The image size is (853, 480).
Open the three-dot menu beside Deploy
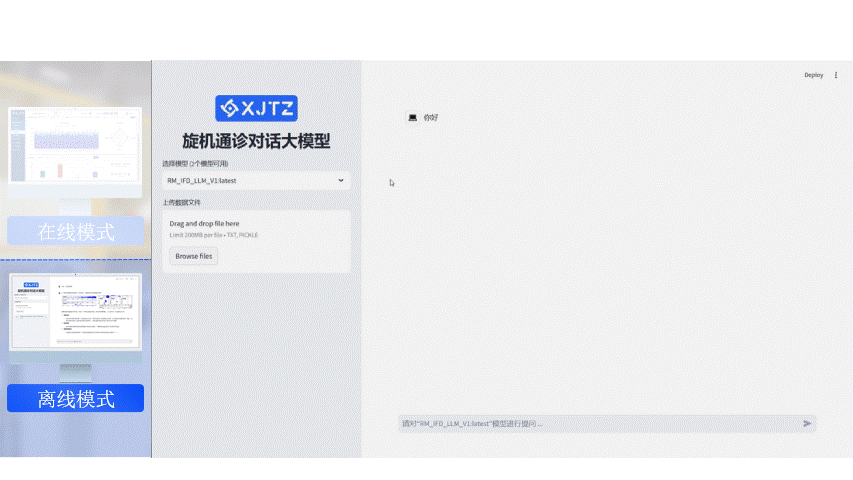[x=836, y=75]
